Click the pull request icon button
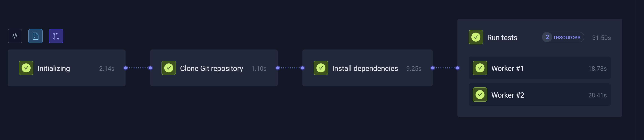 [56, 36]
